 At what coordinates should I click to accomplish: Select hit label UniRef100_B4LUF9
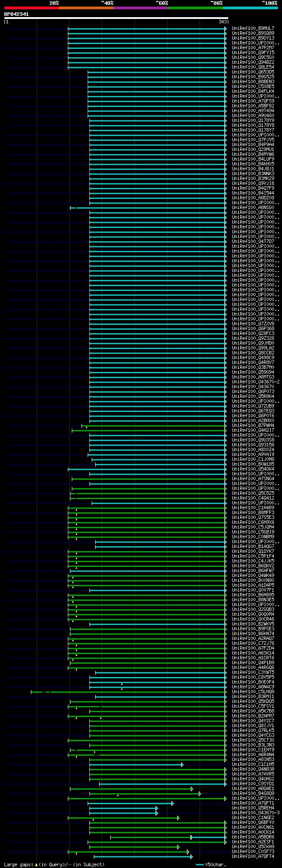[x=253, y=159]
